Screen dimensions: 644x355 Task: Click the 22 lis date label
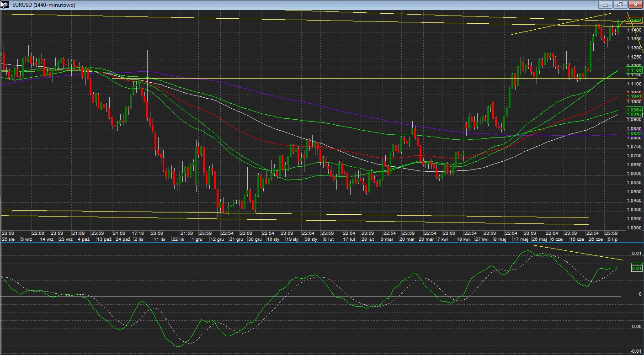[x=178, y=239]
